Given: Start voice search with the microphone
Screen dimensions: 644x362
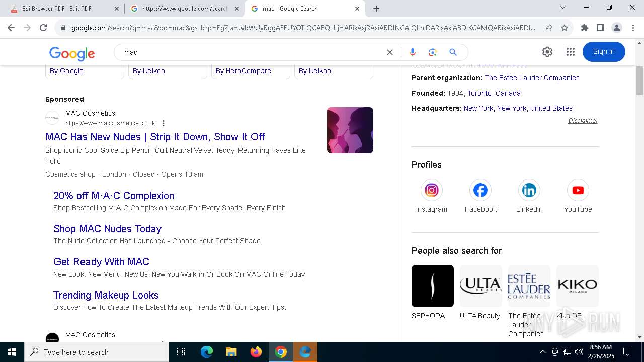Looking at the screenshot, I should pyautogui.click(x=413, y=52).
